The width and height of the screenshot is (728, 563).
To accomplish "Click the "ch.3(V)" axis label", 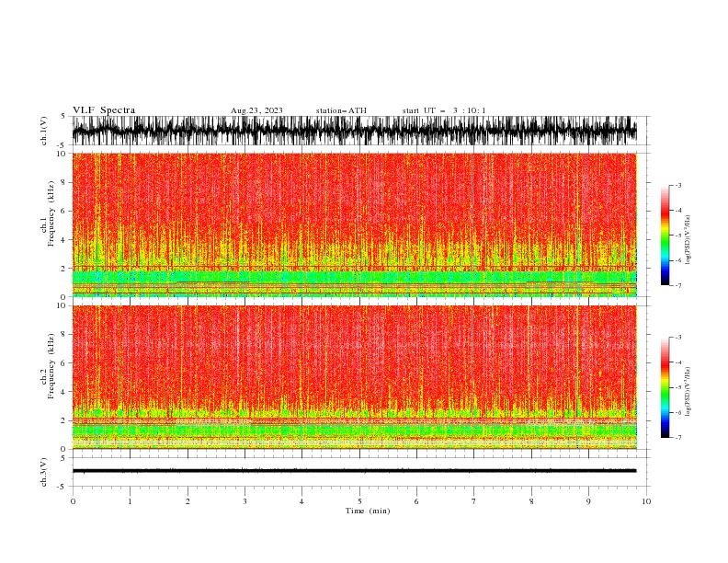I will click(44, 472).
